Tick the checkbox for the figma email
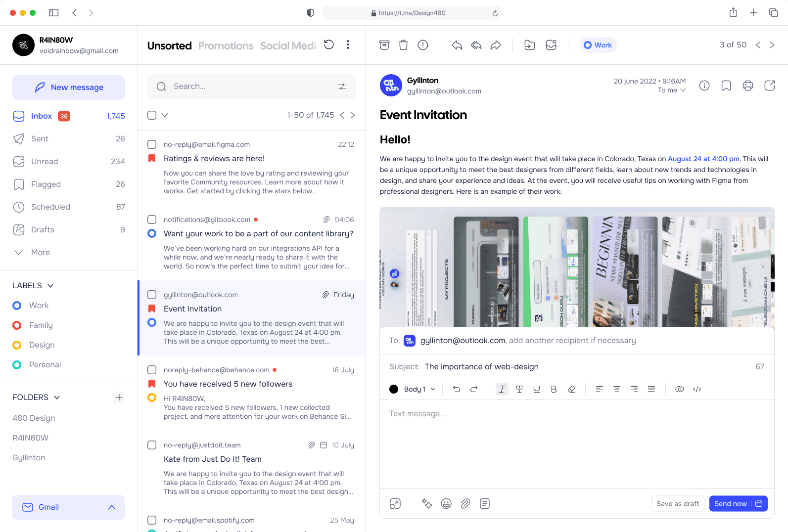Viewport: 788px width, 532px height. tap(152, 144)
